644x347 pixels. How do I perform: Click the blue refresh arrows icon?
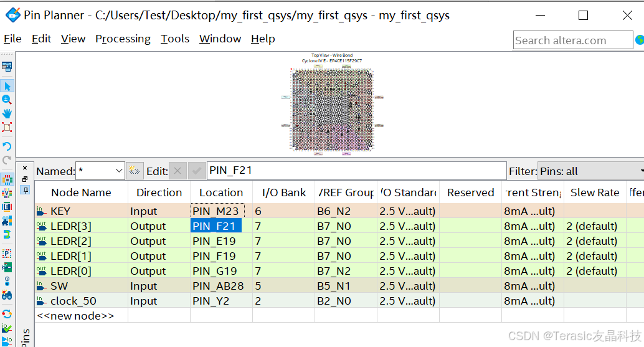coord(7,315)
